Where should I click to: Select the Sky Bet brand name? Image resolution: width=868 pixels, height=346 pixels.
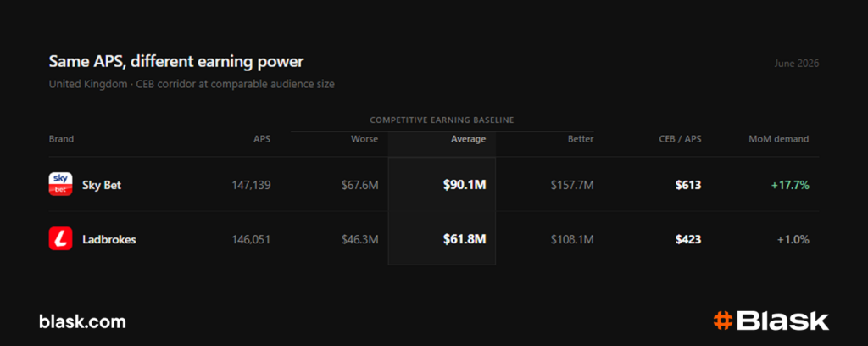coord(102,185)
